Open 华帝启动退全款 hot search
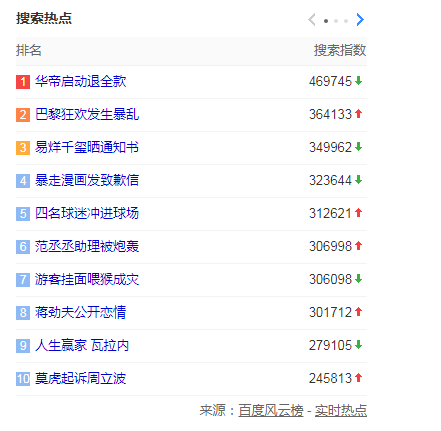 [81, 81]
